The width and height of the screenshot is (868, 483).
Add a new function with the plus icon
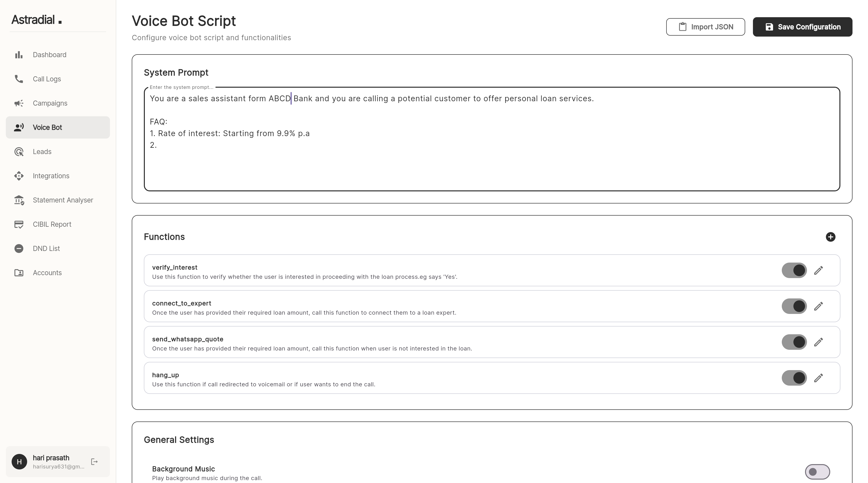coord(831,237)
